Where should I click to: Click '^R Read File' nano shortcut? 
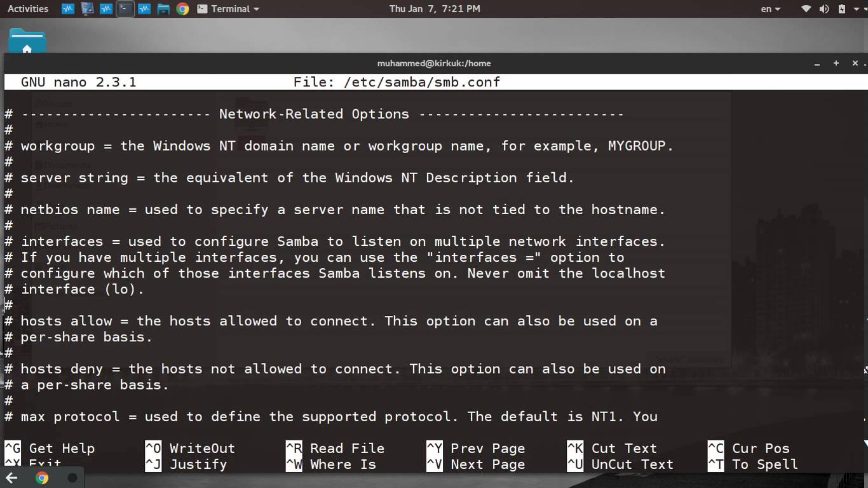(x=335, y=449)
